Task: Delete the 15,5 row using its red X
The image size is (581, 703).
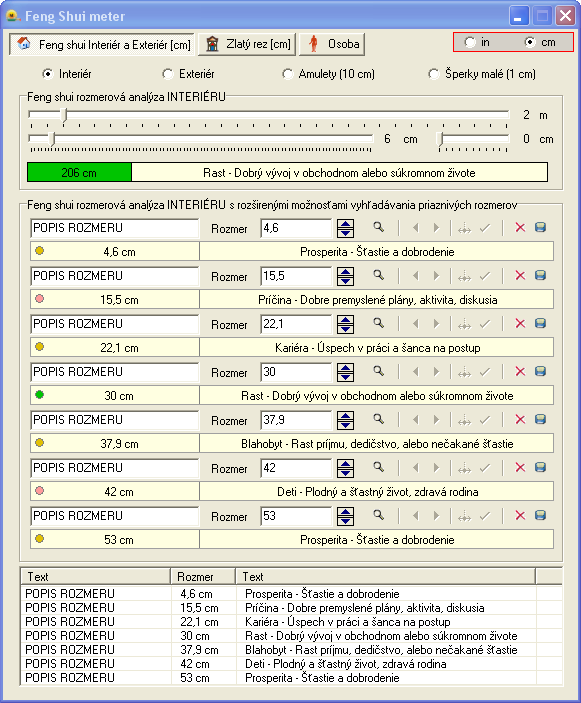Action: click(x=520, y=275)
